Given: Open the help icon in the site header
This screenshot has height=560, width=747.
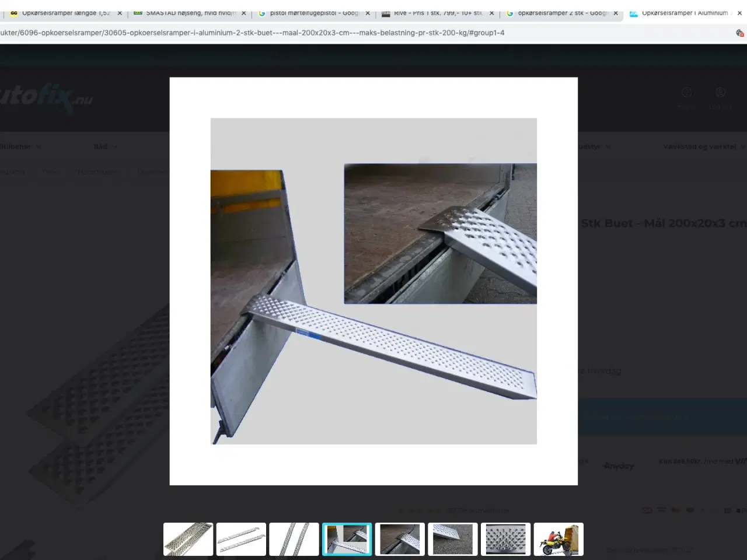Looking at the screenshot, I should coord(687,93).
